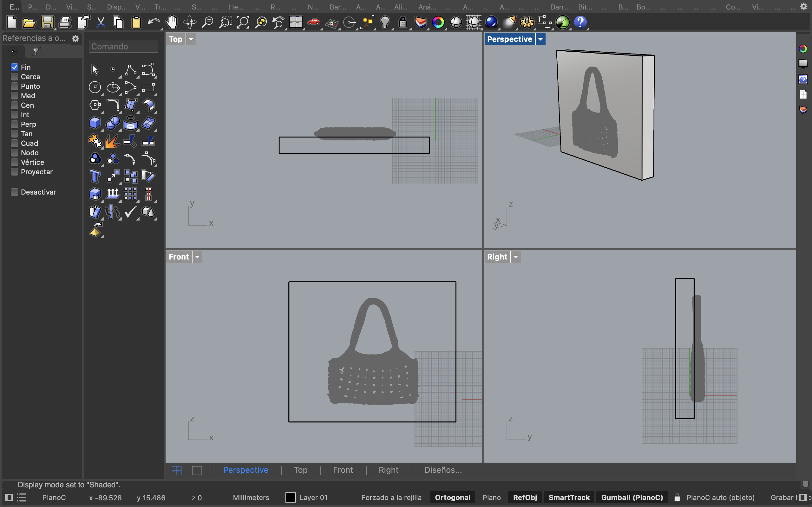
Task: Toggle Ortogonal mode in status bar
Action: [x=452, y=497]
